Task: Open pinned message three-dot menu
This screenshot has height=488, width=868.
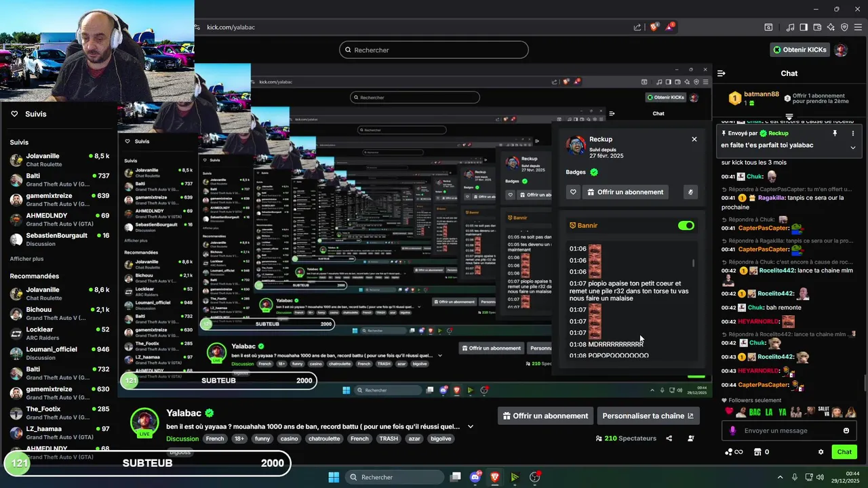Action: pos(853,134)
